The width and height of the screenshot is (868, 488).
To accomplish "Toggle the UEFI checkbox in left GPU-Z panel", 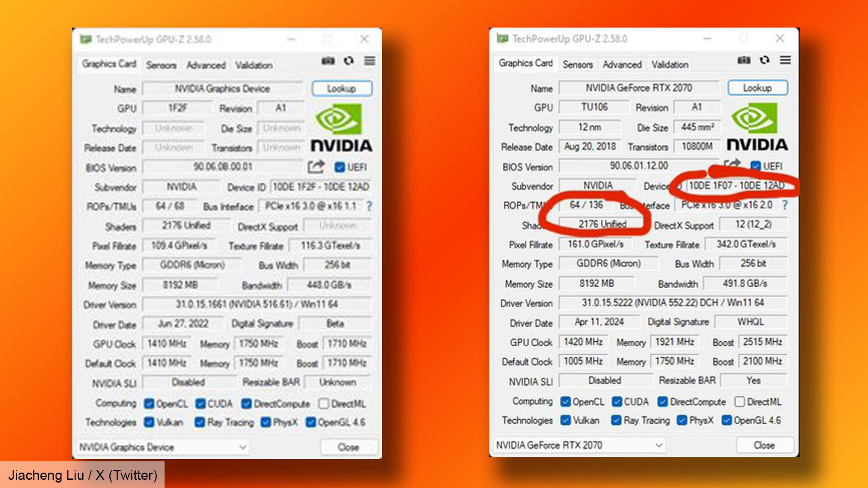I will [x=340, y=167].
